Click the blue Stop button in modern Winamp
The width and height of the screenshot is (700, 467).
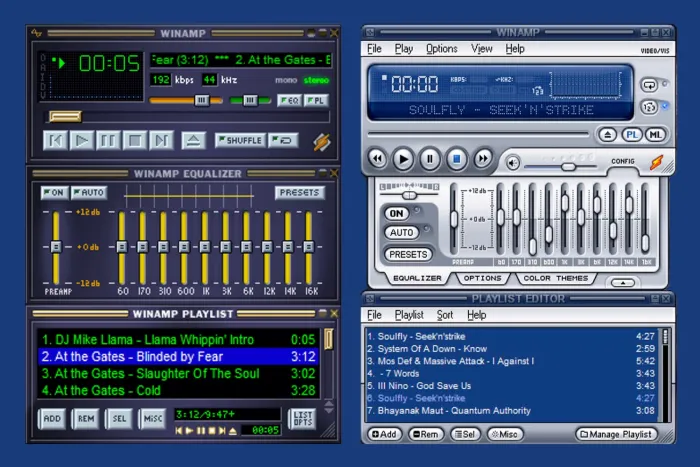457,159
